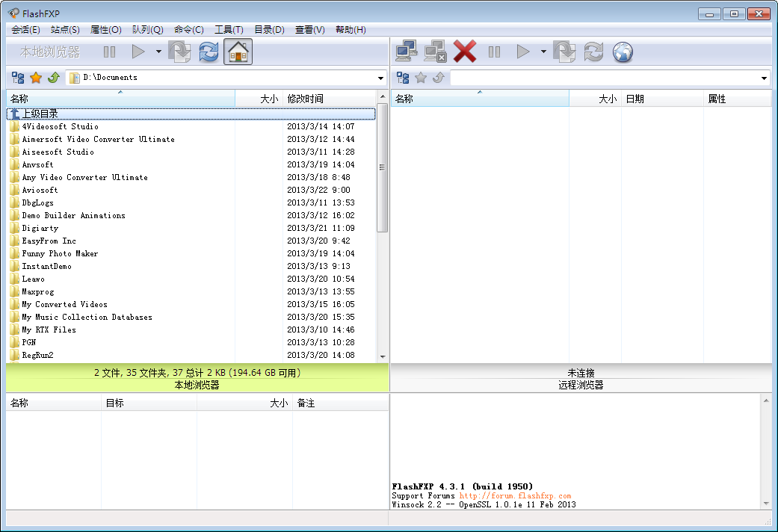The height and width of the screenshot is (532, 778).
Task: Click the remote Disconnect icon
Action: 436,52
